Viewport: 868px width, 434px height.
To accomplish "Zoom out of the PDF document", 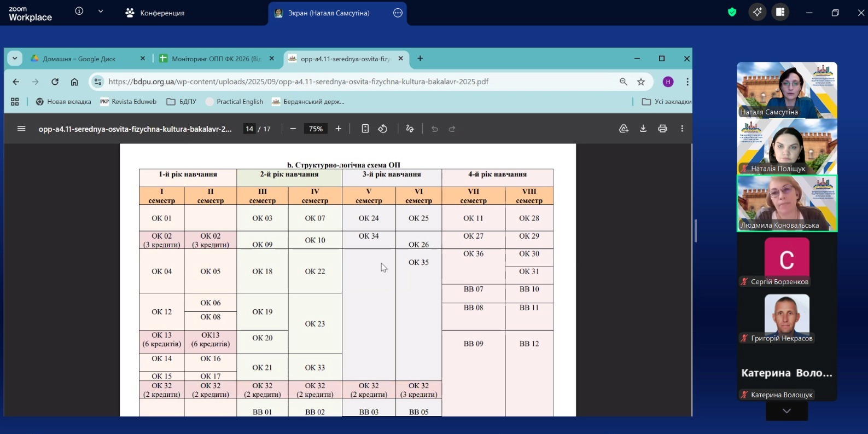I will (293, 129).
